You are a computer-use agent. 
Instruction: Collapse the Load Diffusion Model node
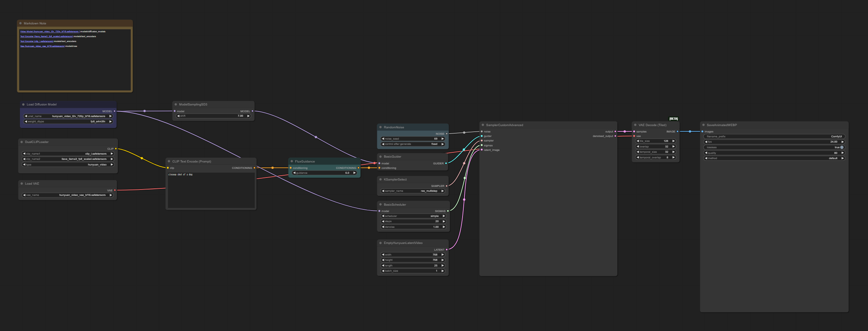point(23,105)
